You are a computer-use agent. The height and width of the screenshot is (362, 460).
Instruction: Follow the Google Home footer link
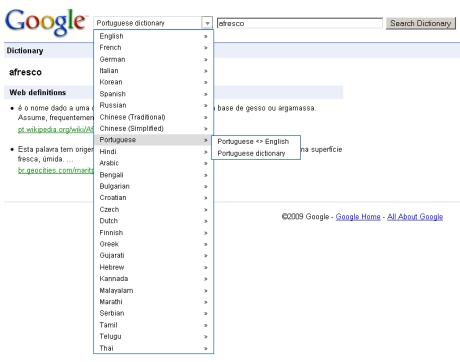point(358,217)
